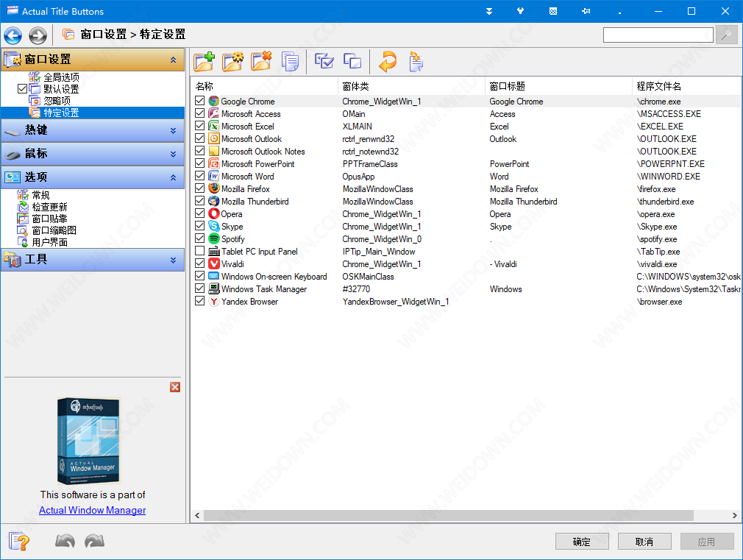The image size is (743, 560).
Task: Uncheck the Microsoft Access rule checkbox
Action: pyautogui.click(x=199, y=113)
